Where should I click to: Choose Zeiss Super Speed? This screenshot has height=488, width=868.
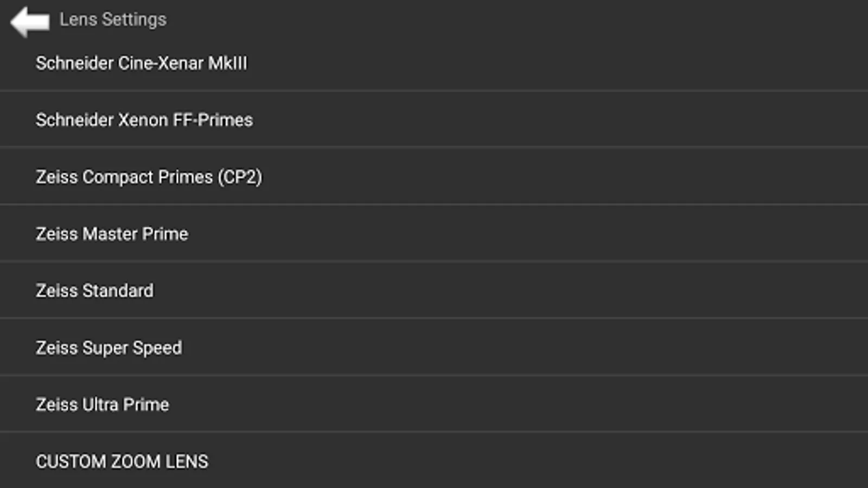pos(108,348)
